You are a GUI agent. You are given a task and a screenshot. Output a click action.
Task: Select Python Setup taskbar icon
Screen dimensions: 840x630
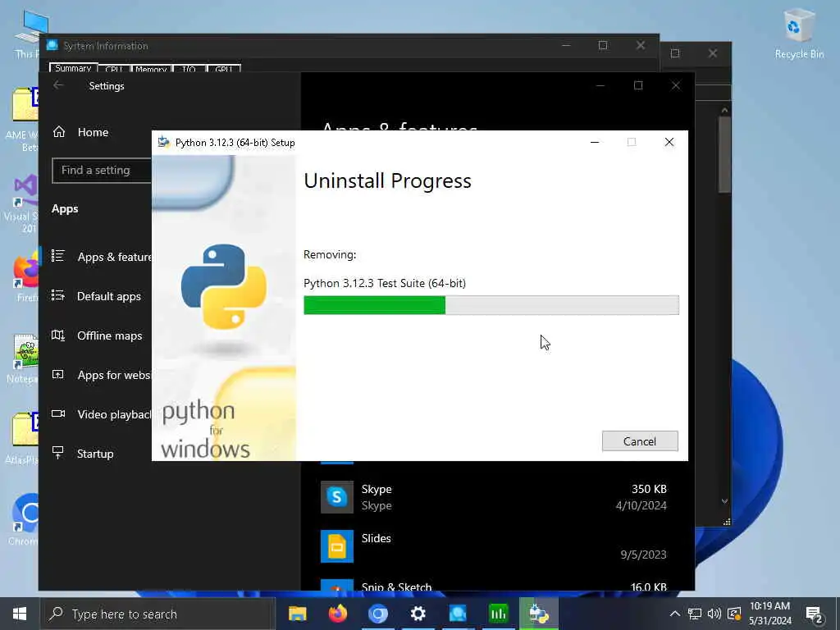pos(538,614)
